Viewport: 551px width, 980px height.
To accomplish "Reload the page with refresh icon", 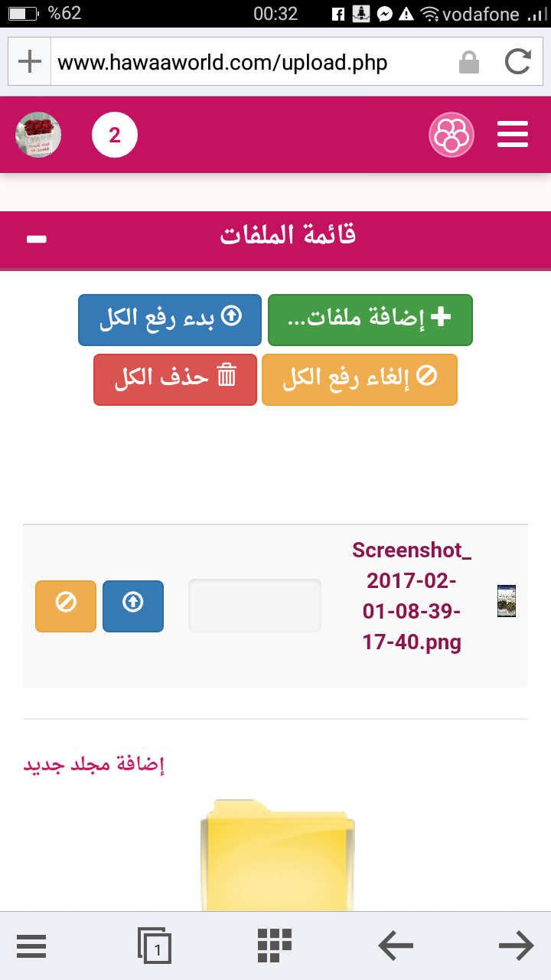I will tap(518, 61).
